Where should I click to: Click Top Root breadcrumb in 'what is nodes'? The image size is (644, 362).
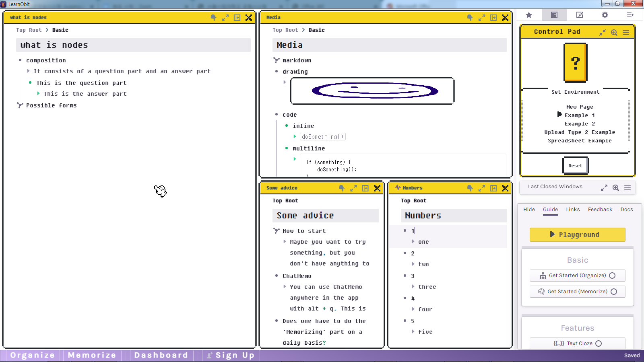point(29,30)
